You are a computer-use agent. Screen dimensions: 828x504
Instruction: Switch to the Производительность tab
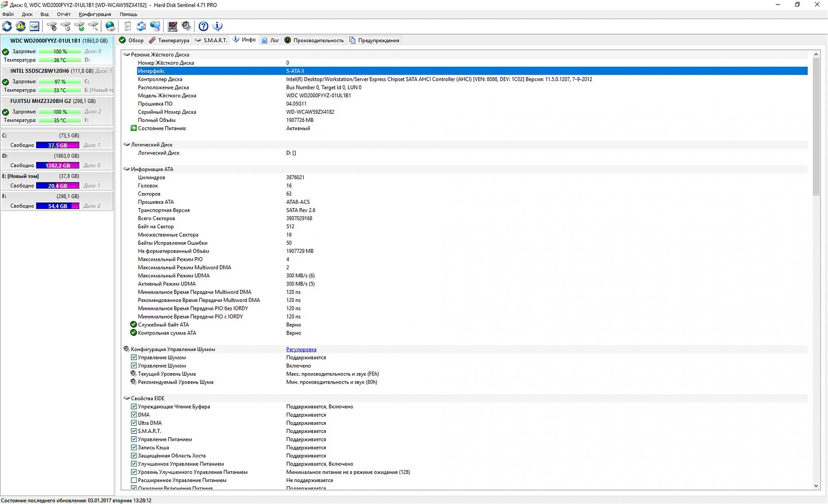(x=314, y=40)
